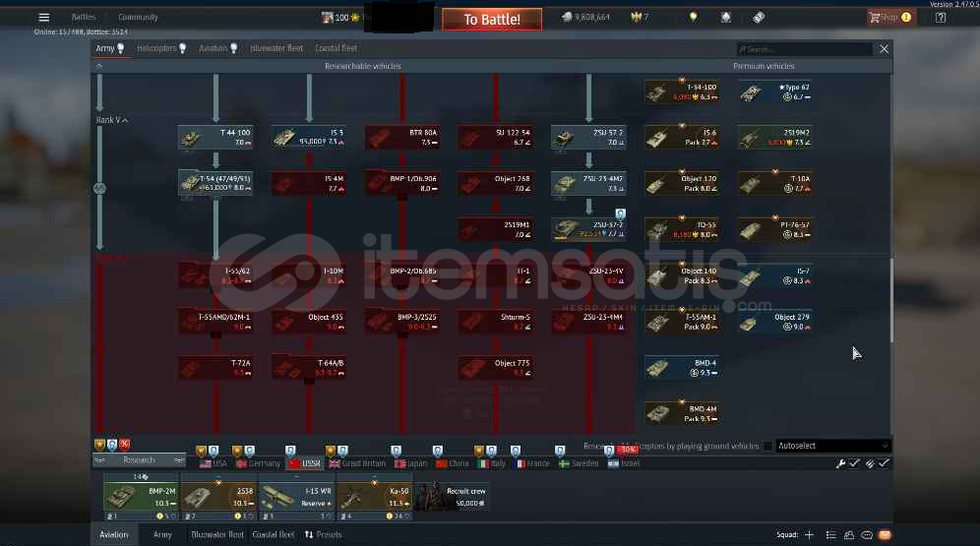Switch to the Army research tab
Screen dimensions: 980x546
pos(110,48)
